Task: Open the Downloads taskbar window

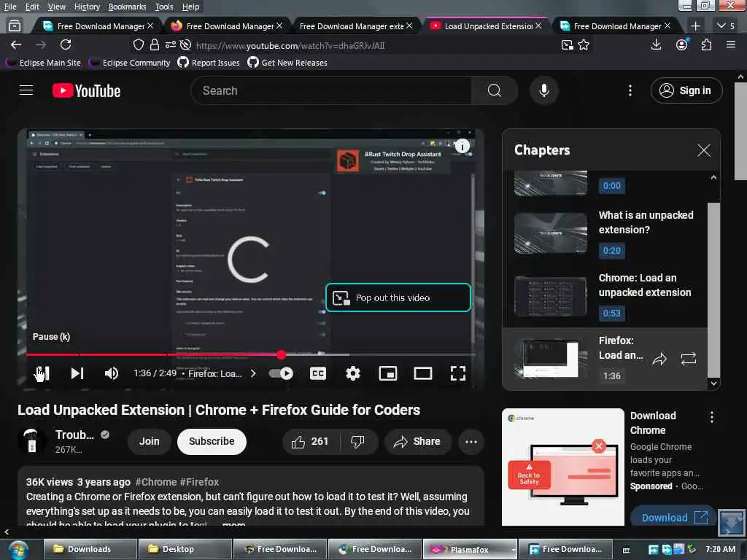Action: tap(90, 549)
